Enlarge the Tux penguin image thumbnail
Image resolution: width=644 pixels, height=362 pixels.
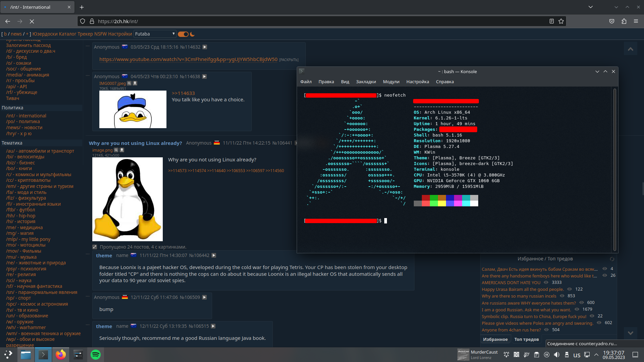click(128, 199)
